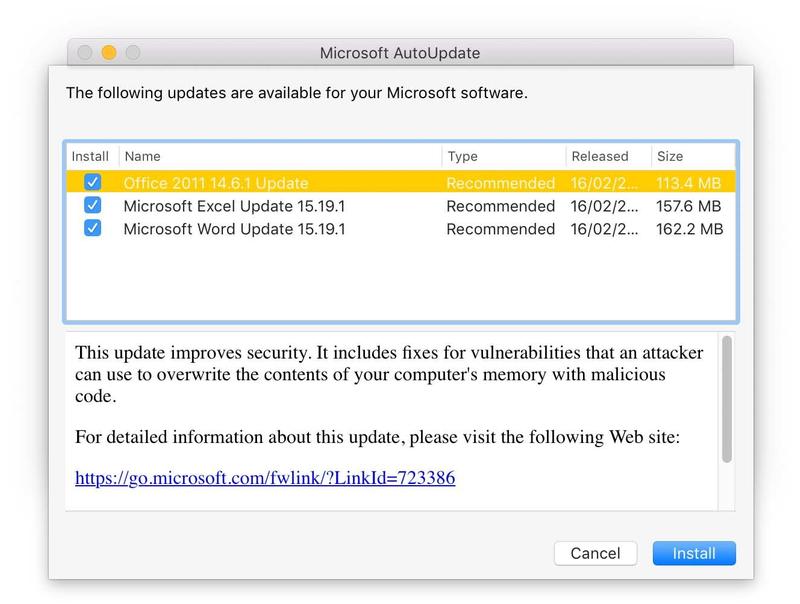This screenshot has width=800, height=604.
Task: Click the Install button
Action: pos(694,553)
